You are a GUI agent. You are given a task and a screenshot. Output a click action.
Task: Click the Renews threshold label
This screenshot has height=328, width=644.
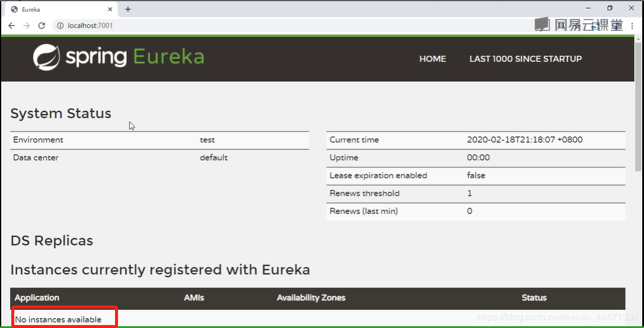point(364,193)
